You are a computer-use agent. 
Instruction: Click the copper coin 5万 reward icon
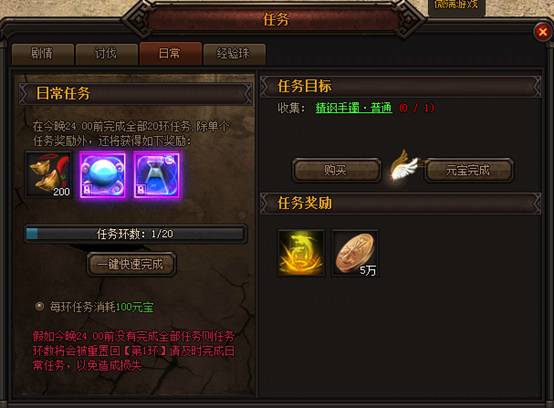355,253
